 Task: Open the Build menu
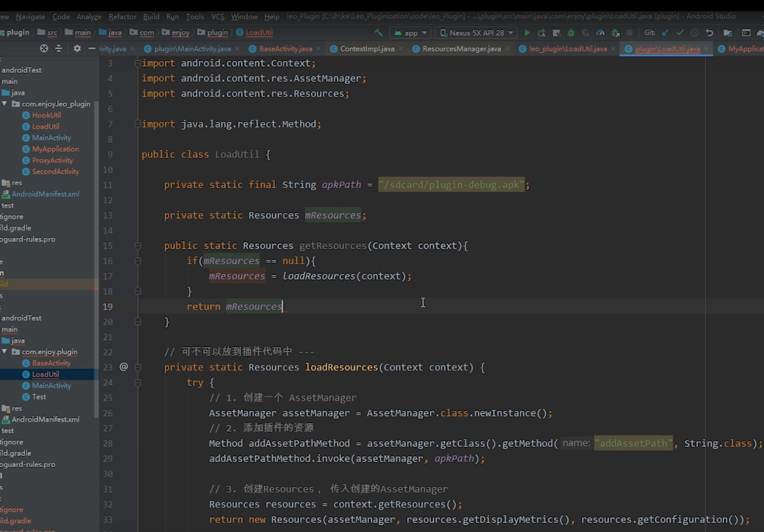pyautogui.click(x=151, y=17)
